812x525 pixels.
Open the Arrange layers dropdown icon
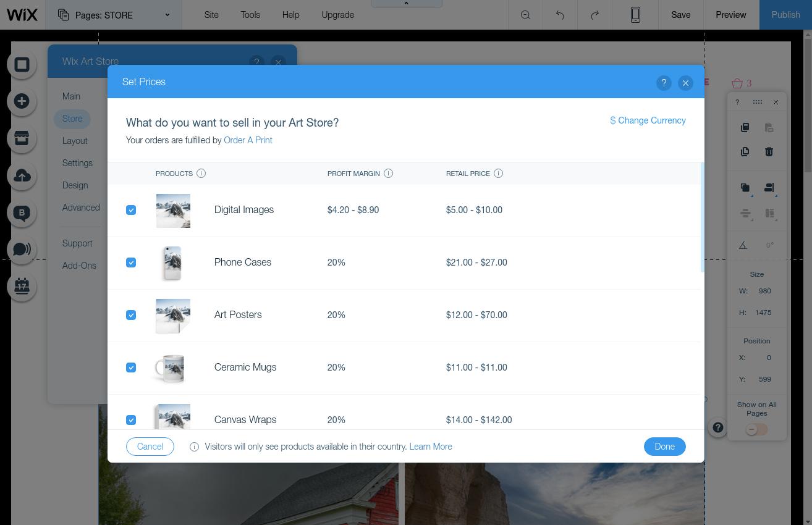(745, 188)
